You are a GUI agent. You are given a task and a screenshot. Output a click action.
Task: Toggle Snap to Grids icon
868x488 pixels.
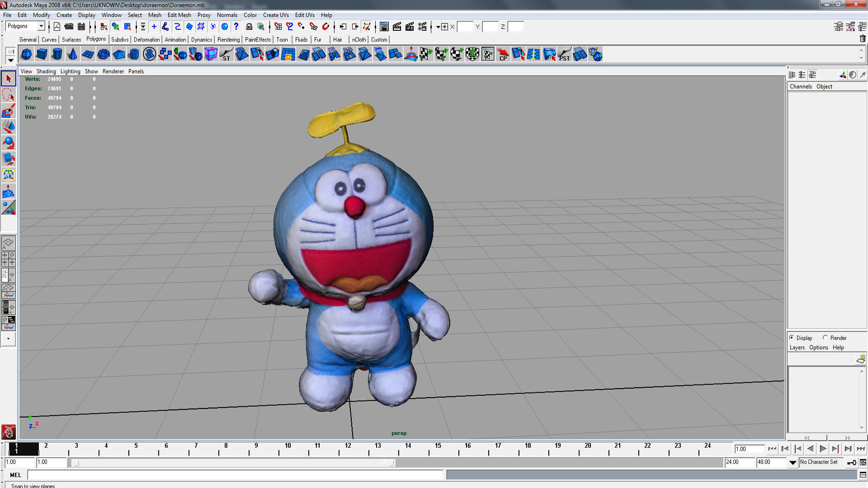[278, 27]
